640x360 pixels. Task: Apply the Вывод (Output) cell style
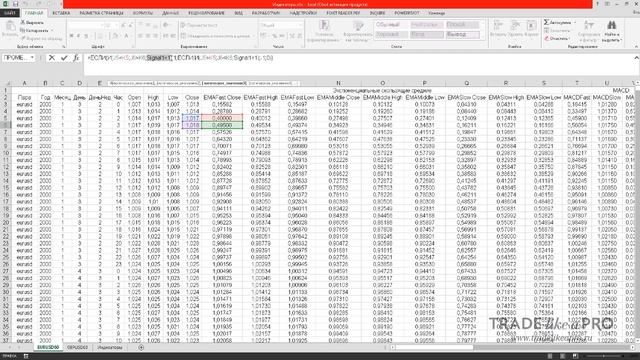click(x=462, y=35)
